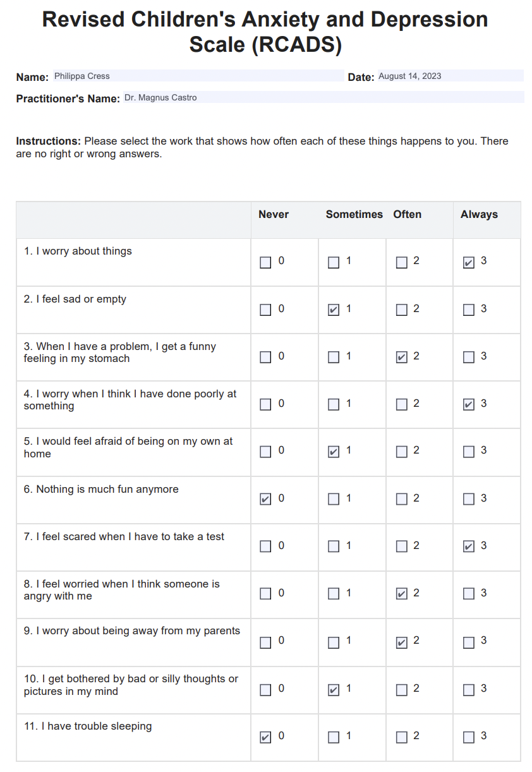Select 'Never' for scared to take a test

(265, 546)
